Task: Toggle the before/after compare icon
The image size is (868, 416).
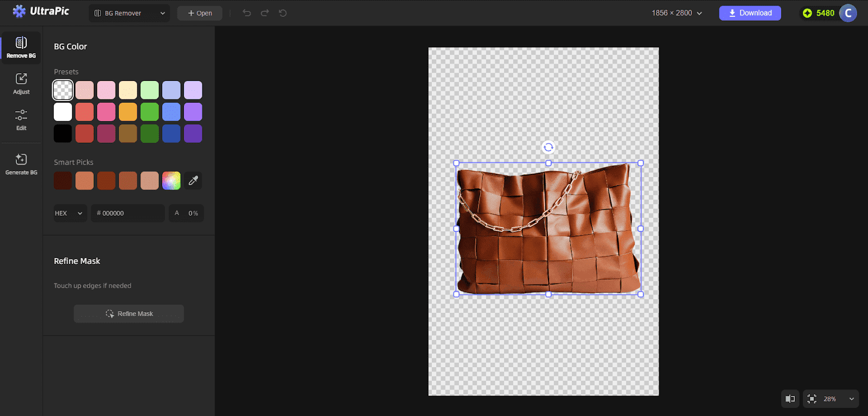Action: click(790, 399)
